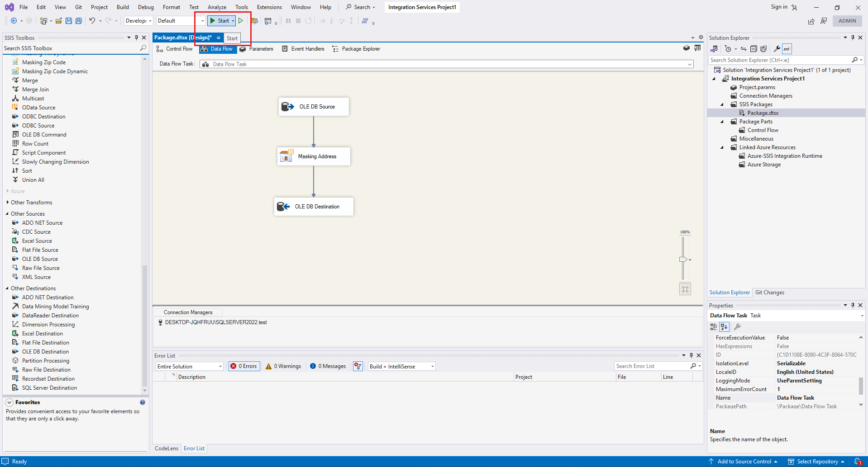868x467 pixels.
Task: Click the Save All toolbar icon
Action: tap(79, 21)
